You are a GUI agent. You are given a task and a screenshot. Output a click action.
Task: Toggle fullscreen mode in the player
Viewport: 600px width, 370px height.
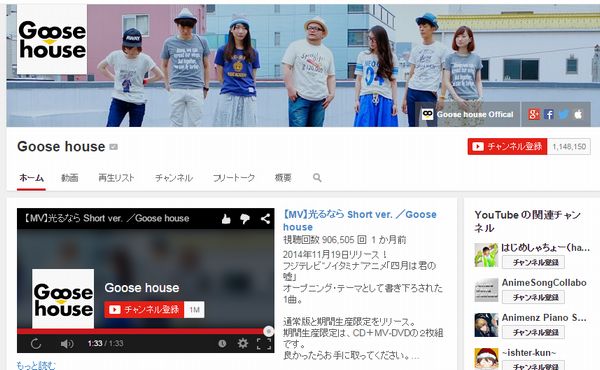(x=264, y=344)
